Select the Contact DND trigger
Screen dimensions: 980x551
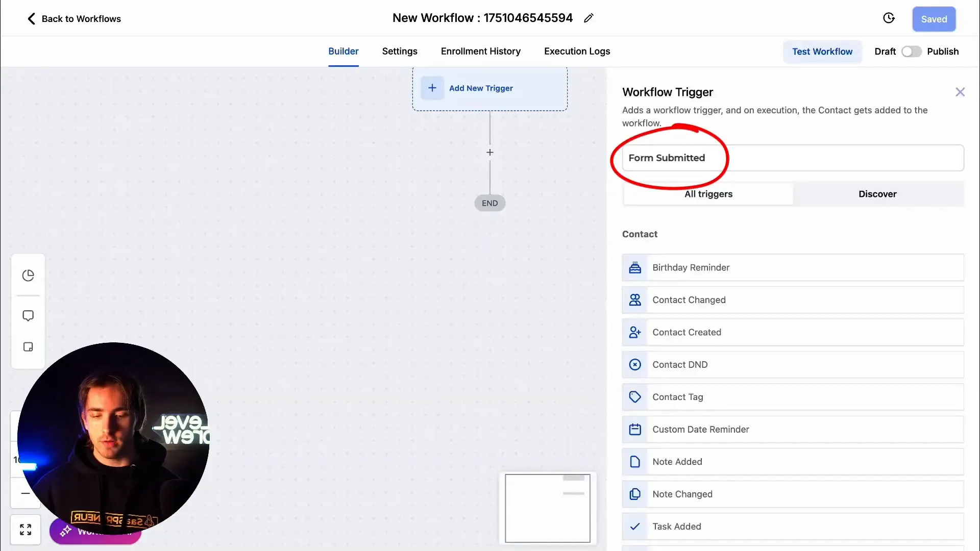(793, 364)
